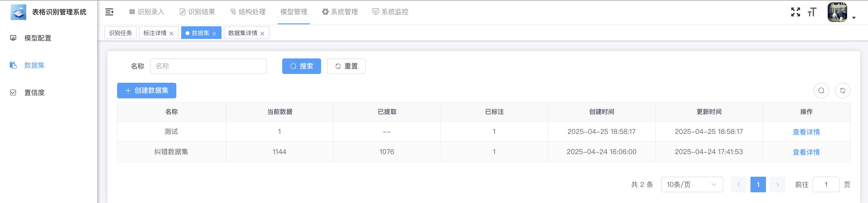Collapse the sidebar with the hamburger icon

click(x=109, y=12)
